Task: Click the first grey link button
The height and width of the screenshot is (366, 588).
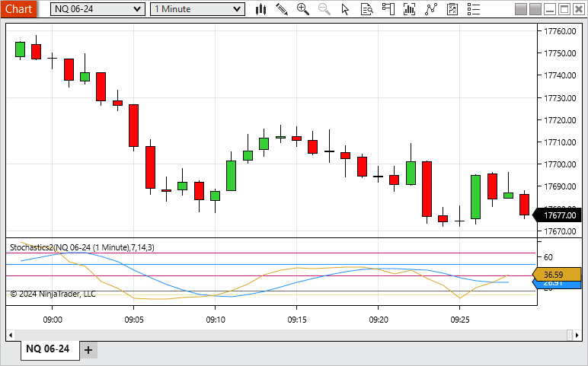Action: pos(521,9)
